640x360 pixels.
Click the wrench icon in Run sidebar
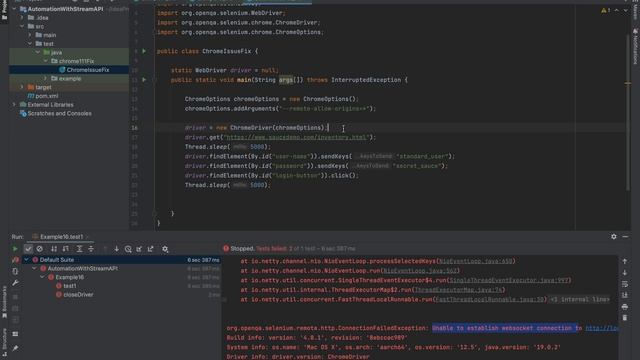pyautogui.click(x=15, y=282)
